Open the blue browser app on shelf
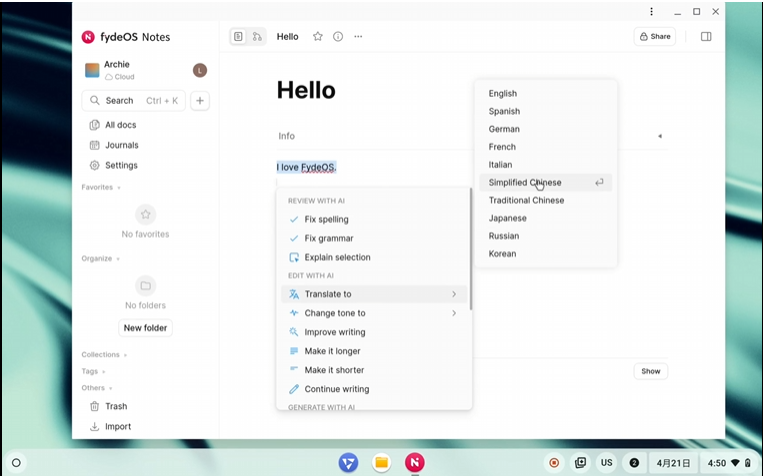Viewport: 763px width, 476px height. (348, 462)
